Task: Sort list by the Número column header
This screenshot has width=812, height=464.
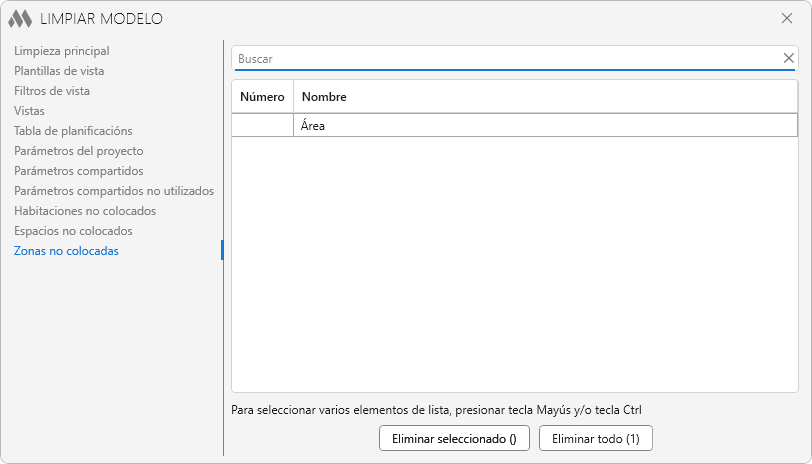Action: 262,97
